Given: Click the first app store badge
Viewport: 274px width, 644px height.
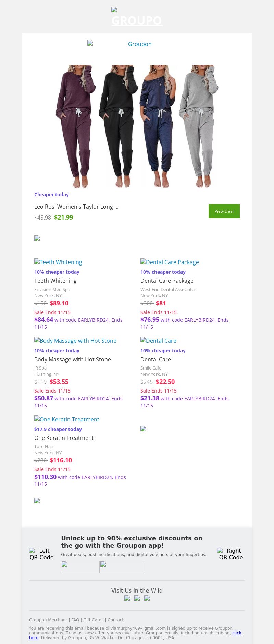Looking at the screenshot, I should pos(80,567).
